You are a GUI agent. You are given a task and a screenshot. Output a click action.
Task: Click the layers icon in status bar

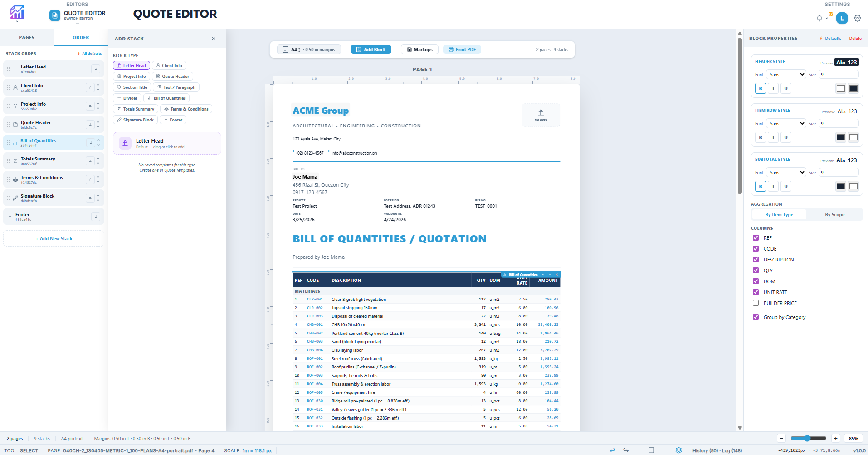pyautogui.click(x=678, y=450)
